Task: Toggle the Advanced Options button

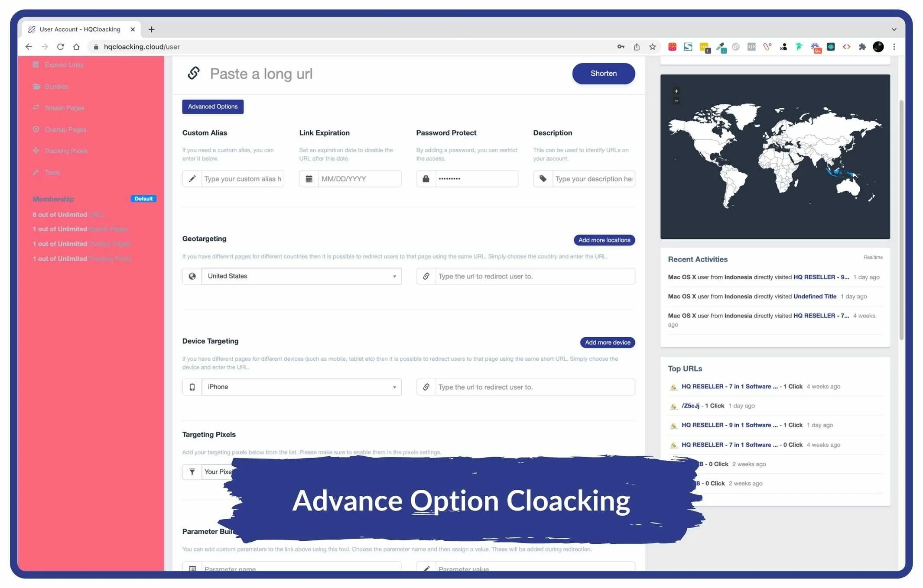Action: click(x=212, y=107)
